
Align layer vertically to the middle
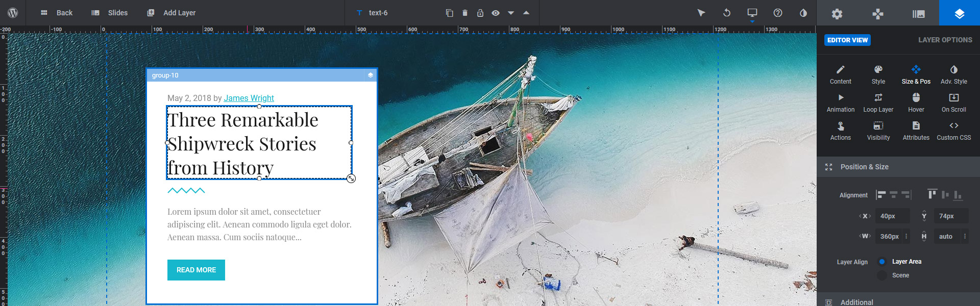[x=945, y=195]
